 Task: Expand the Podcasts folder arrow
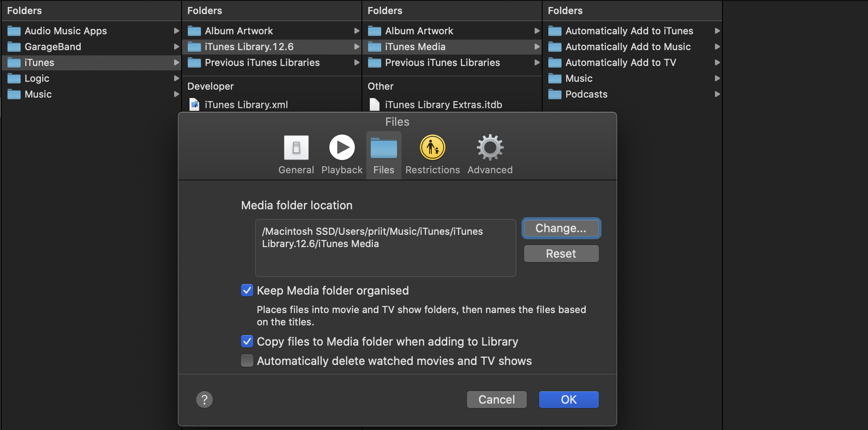717,94
